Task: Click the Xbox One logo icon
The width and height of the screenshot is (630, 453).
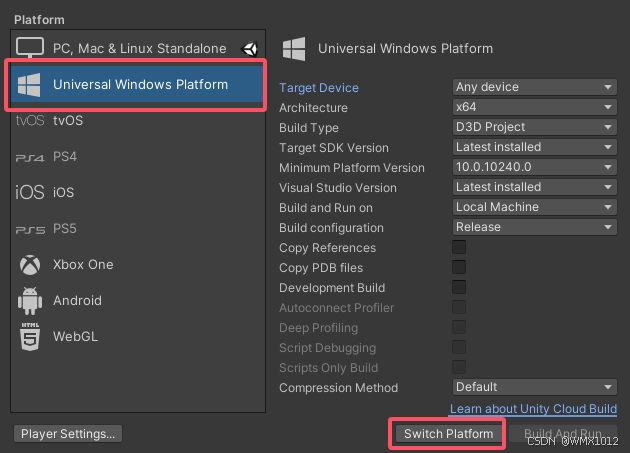Action: click(30, 265)
